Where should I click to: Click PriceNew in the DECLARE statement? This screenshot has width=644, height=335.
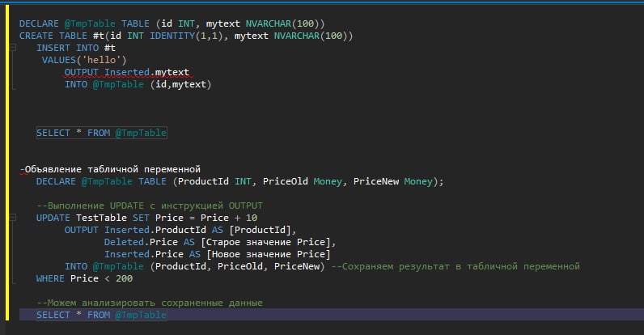click(376, 181)
